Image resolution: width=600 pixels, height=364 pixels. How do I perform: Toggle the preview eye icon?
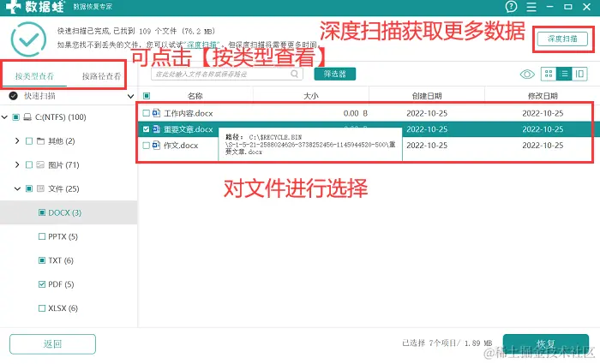(527, 75)
